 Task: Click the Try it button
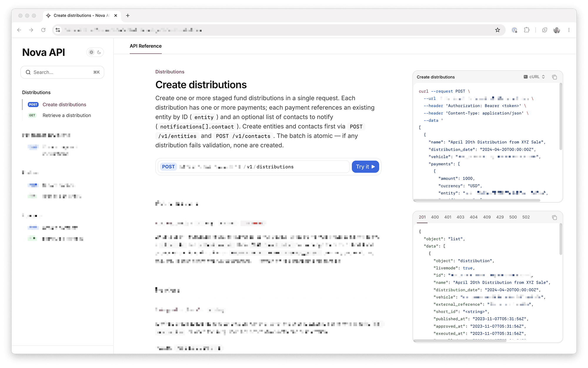coord(365,167)
